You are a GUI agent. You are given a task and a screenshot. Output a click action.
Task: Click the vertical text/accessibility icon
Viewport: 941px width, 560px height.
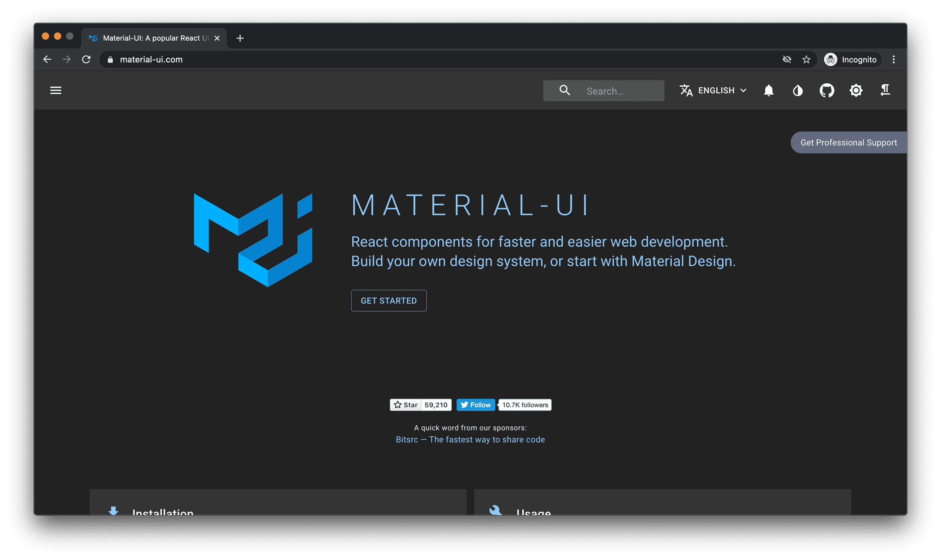pyautogui.click(x=885, y=90)
